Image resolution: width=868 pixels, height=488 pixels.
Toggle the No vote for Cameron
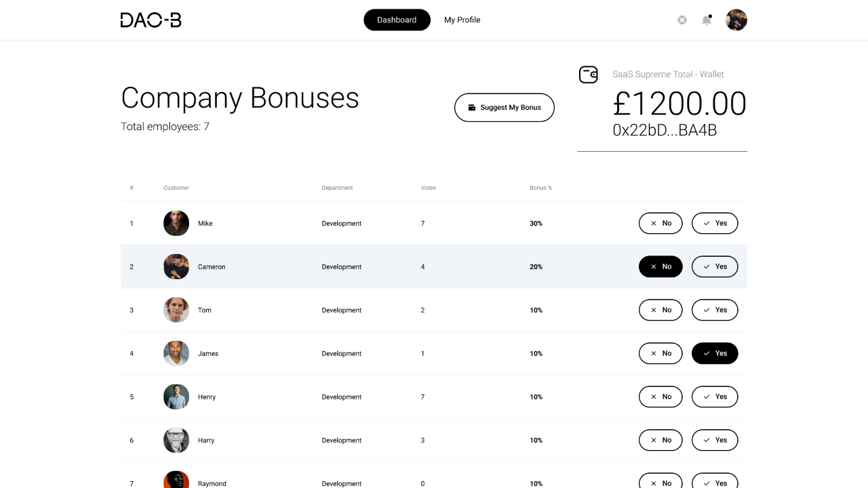(x=660, y=266)
